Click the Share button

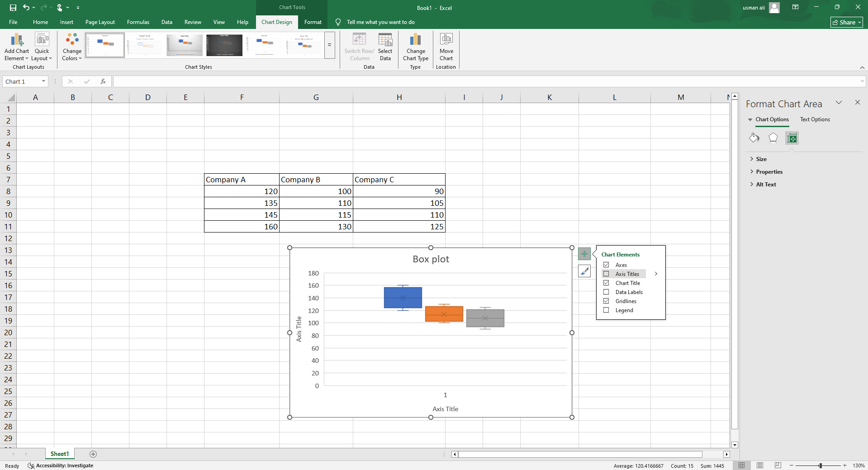pyautogui.click(x=846, y=22)
